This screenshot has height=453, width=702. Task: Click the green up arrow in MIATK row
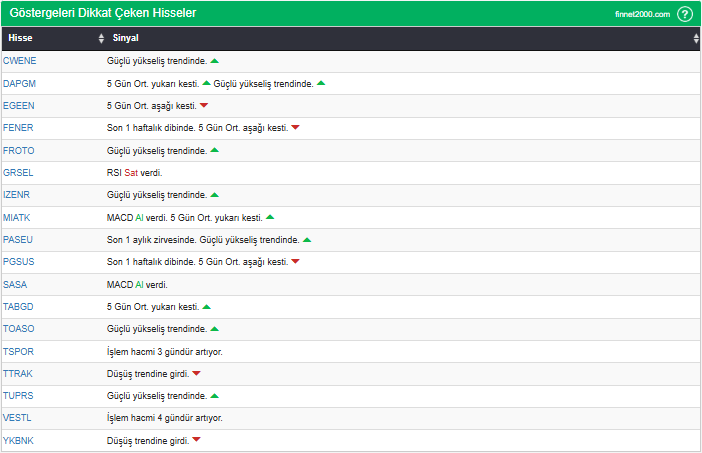pyautogui.click(x=270, y=217)
